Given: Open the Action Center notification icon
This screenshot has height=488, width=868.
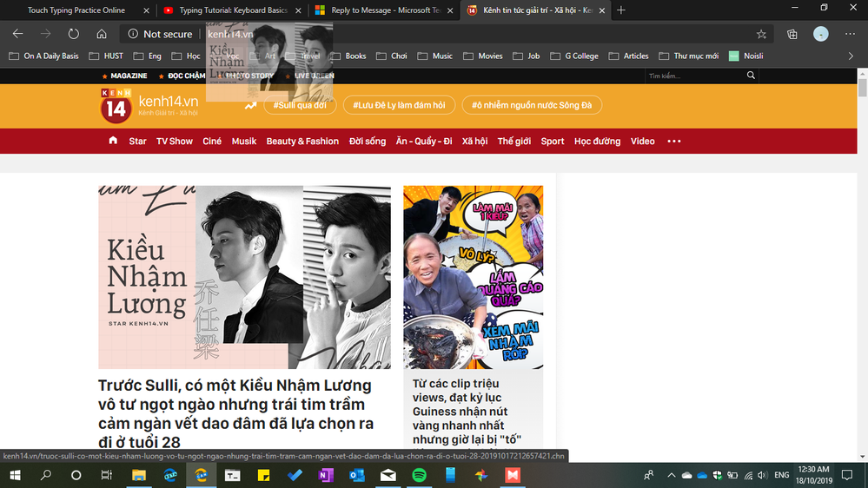Looking at the screenshot, I should [x=847, y=475].
